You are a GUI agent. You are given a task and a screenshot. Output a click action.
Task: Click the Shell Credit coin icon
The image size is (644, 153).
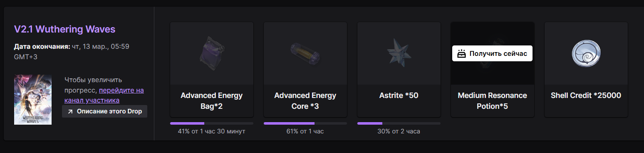tap(586, 53)
